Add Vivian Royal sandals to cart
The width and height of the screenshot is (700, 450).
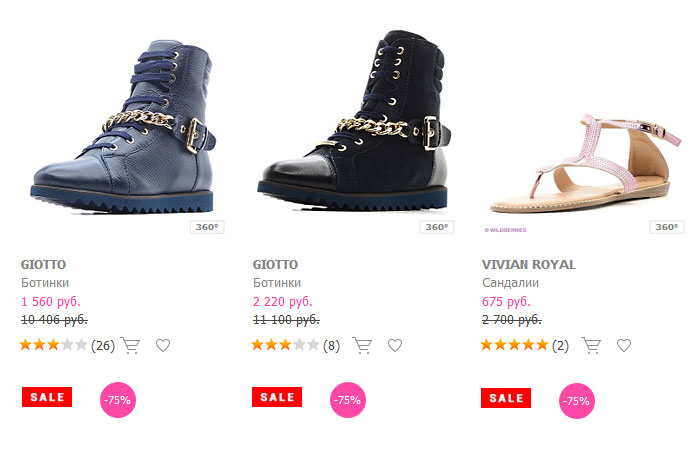(x=591, y=346)
